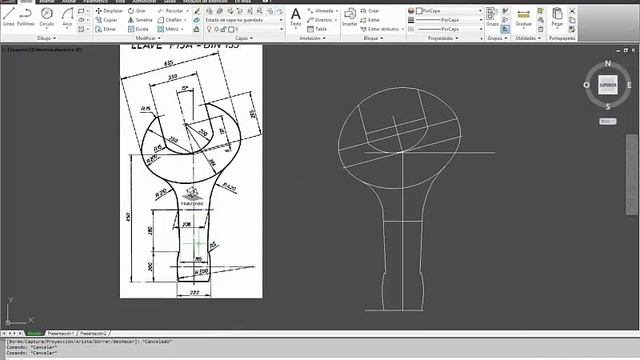Viewport: 640px width, 360px height.
Task: Click the SUPERIOR face of the ViewCube
Action: point(608,85)
